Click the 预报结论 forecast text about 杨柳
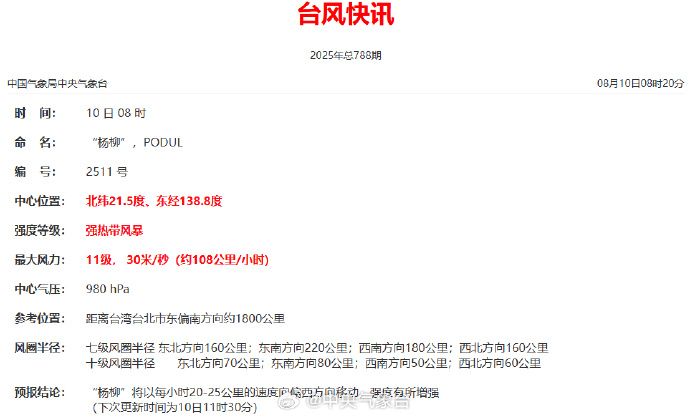Image resolution: width=690 pixels, height=416 pixels. point(265,392)
